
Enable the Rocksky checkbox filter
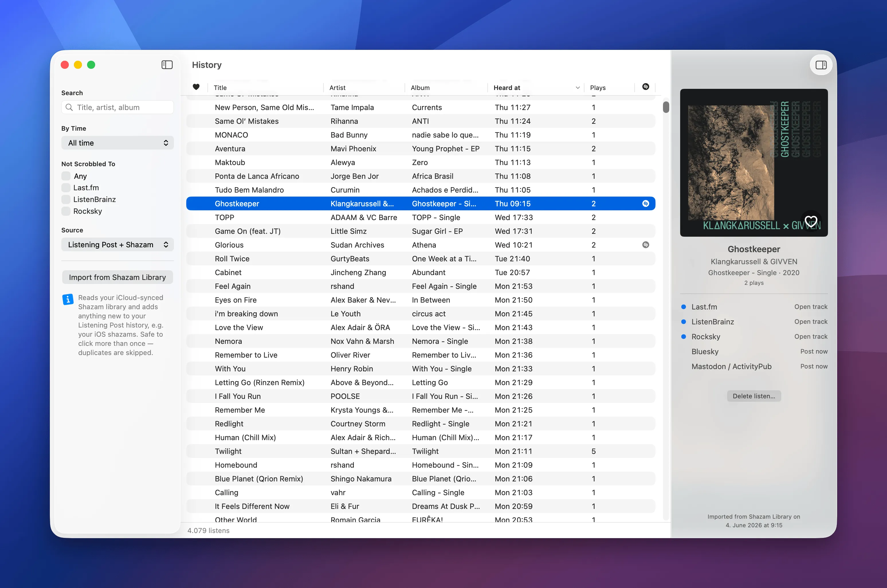coord(66,211)
